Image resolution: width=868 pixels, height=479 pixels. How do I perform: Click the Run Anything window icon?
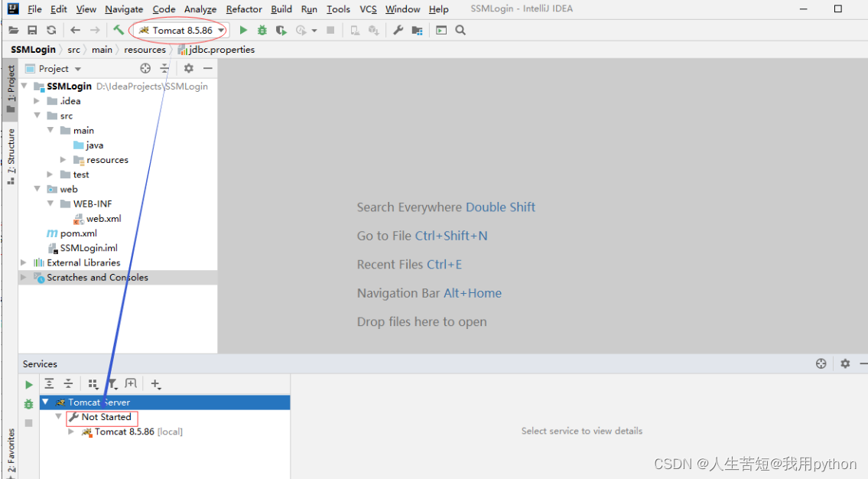(441, 31)
